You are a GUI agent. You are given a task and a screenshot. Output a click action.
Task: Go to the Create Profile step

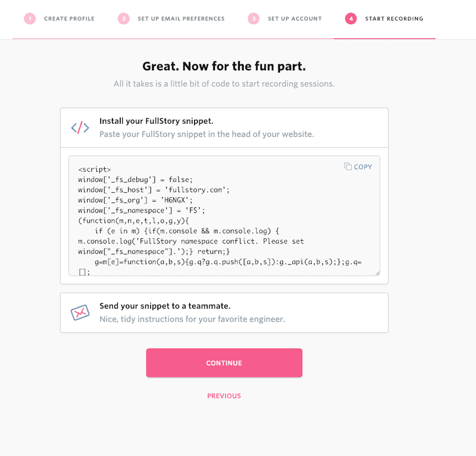[69, 19]
